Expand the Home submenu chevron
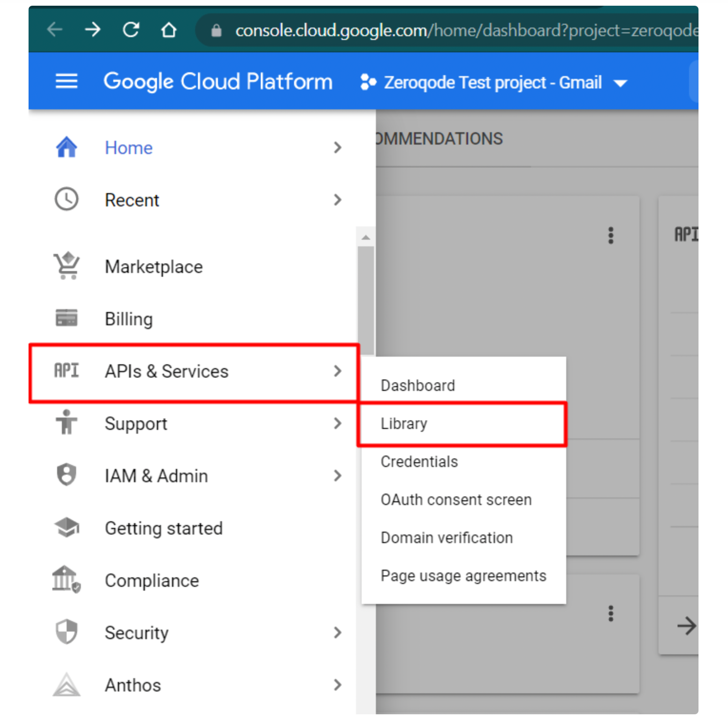This screenshot has height=720, width=728. coord(338,147)
